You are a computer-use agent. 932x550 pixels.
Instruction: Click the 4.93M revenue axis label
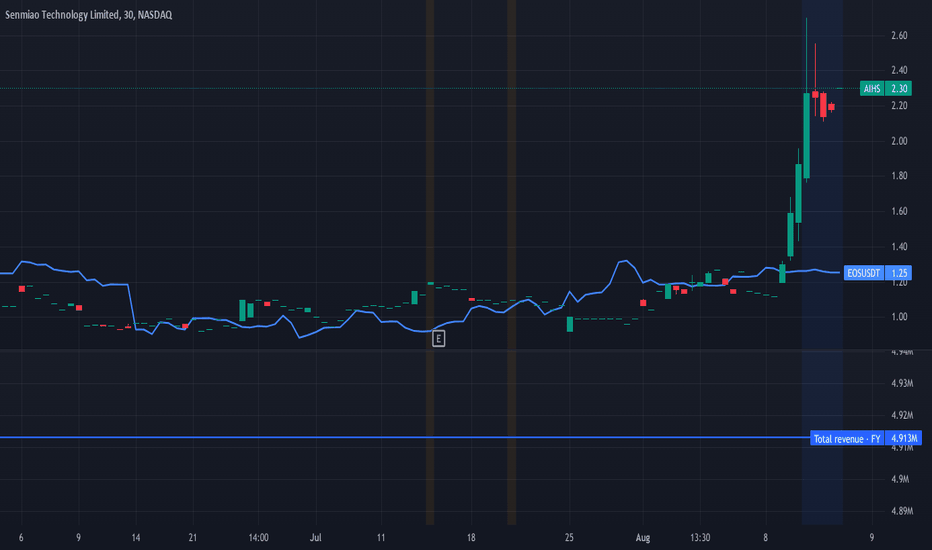coord(902,384)
